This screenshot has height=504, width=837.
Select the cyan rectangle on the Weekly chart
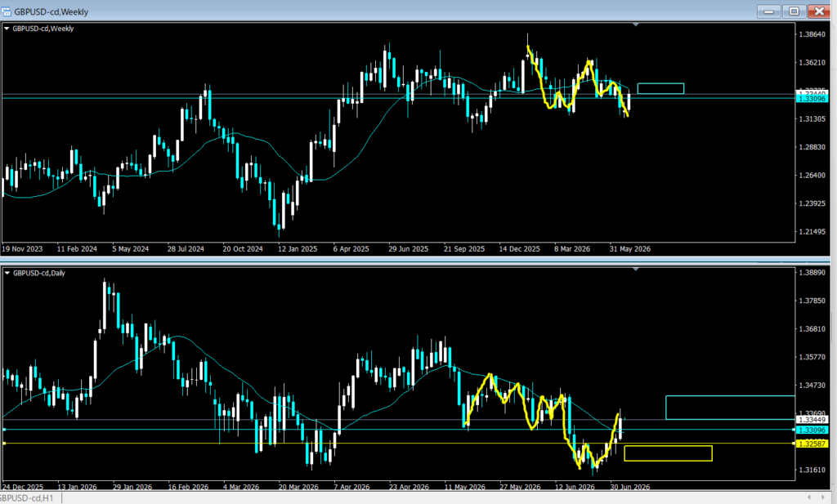click(x=660, y=88)
